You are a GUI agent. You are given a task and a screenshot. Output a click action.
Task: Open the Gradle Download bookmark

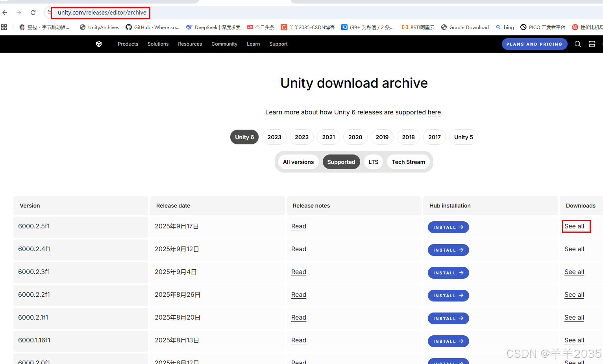(465, 27)
